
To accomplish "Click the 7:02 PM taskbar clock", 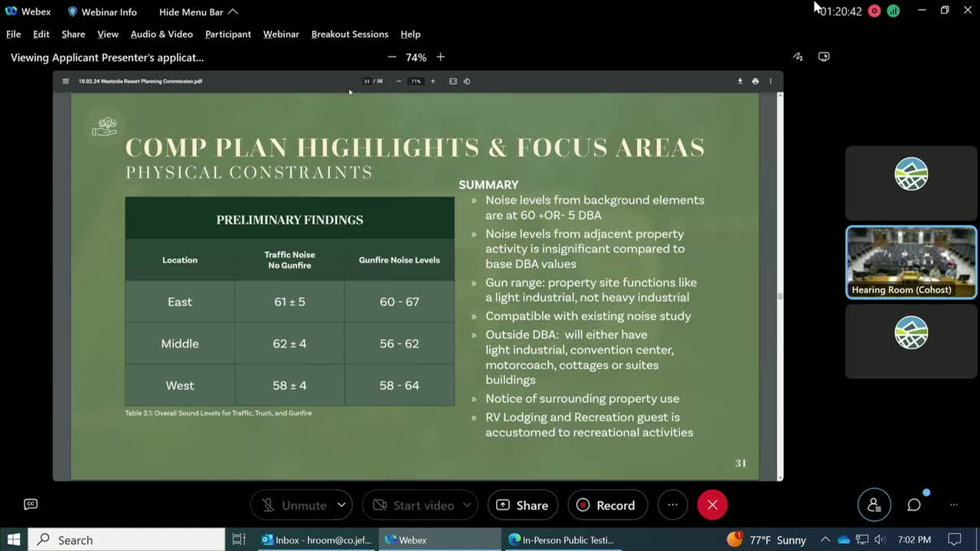I will 914,540.
